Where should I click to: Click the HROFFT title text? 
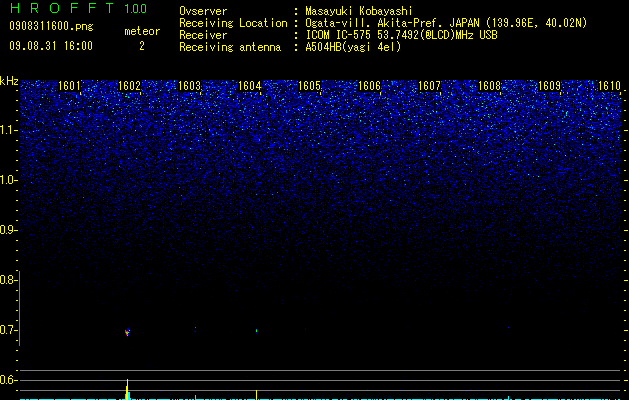[x=63, y=8]
